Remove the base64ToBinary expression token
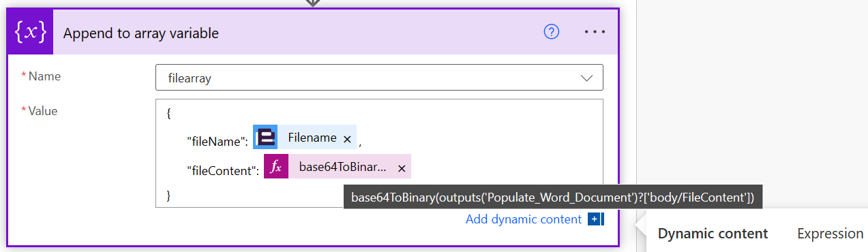 [402, 168]
